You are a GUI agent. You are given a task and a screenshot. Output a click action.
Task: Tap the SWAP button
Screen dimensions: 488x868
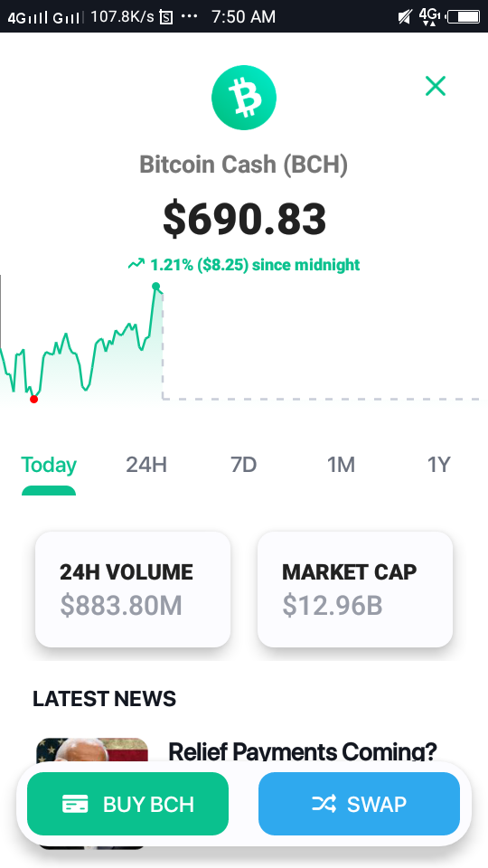click(359, 804)
